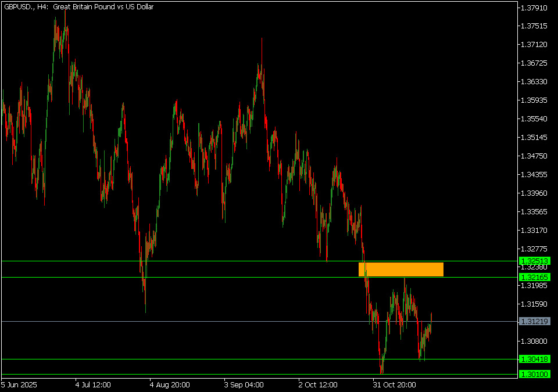Viewport: 558px width, 392px height.
Task: Click the 4 Jul 12:00 time label
Action: click(x=93, y=384)
